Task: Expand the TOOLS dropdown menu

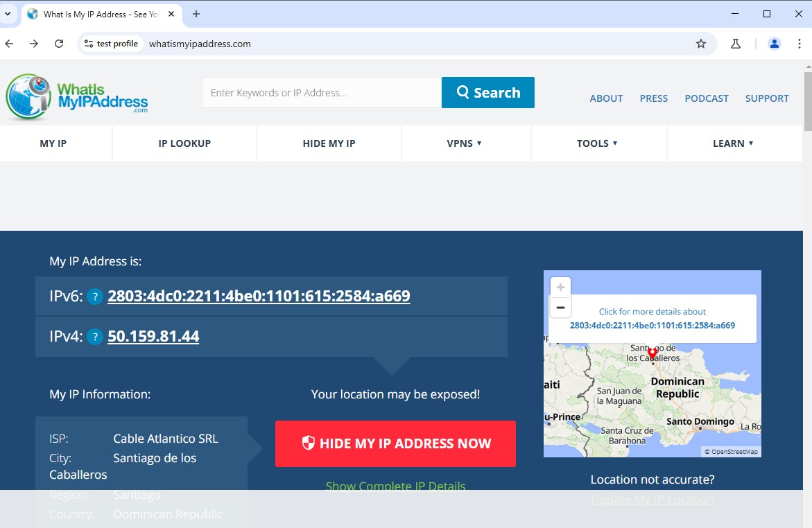Action: point(597,143)
